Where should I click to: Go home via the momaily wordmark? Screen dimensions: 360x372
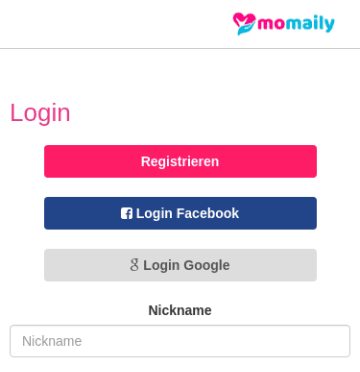[x=296, y=24]
